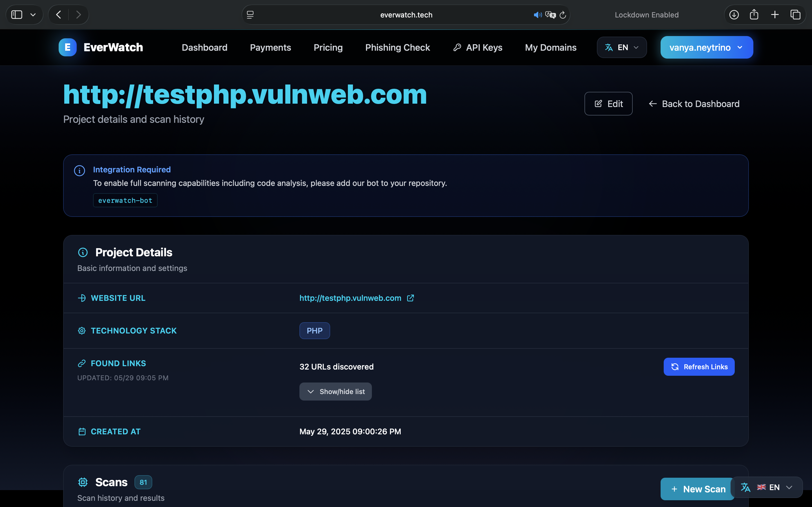Reload page with the refresh icon

pos(563,15)
